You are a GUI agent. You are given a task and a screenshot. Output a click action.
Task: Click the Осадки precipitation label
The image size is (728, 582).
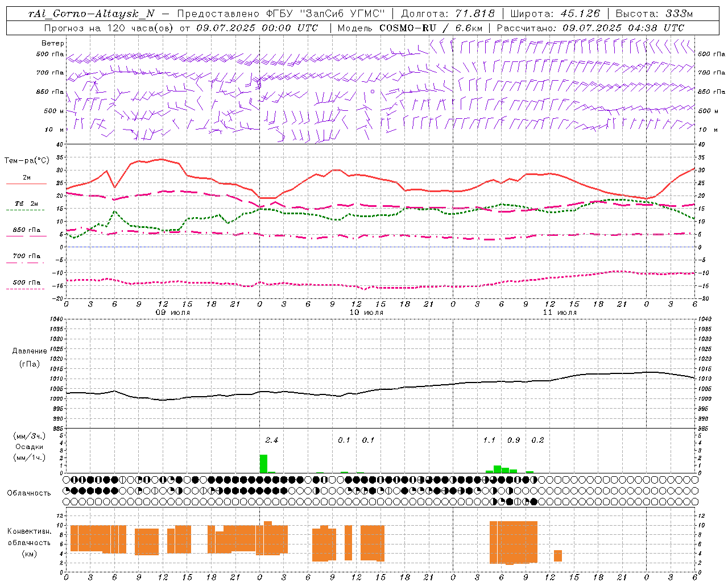click(29, 447)
